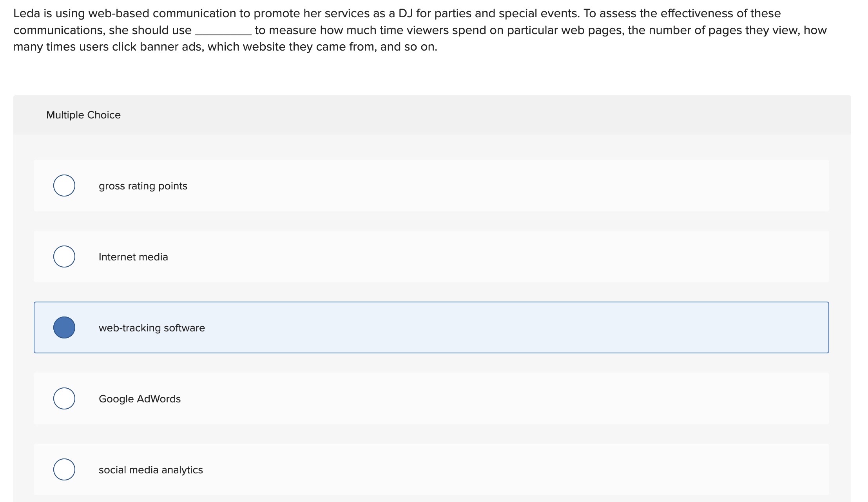
Task: Click the social media analytics answer row
Action: pyautogui.click(x=431, y=469)
